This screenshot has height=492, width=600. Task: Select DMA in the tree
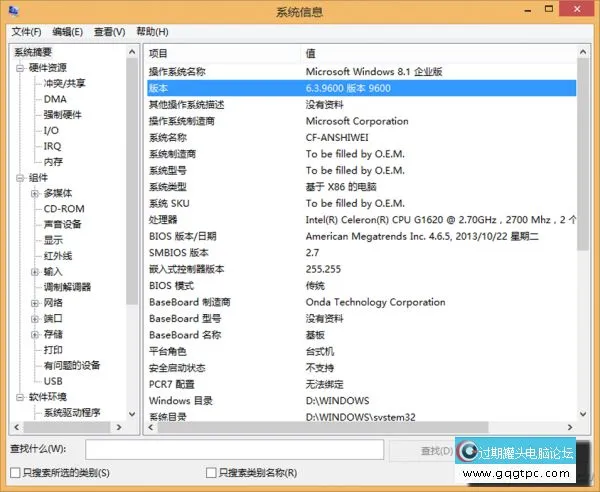point(55,99)
